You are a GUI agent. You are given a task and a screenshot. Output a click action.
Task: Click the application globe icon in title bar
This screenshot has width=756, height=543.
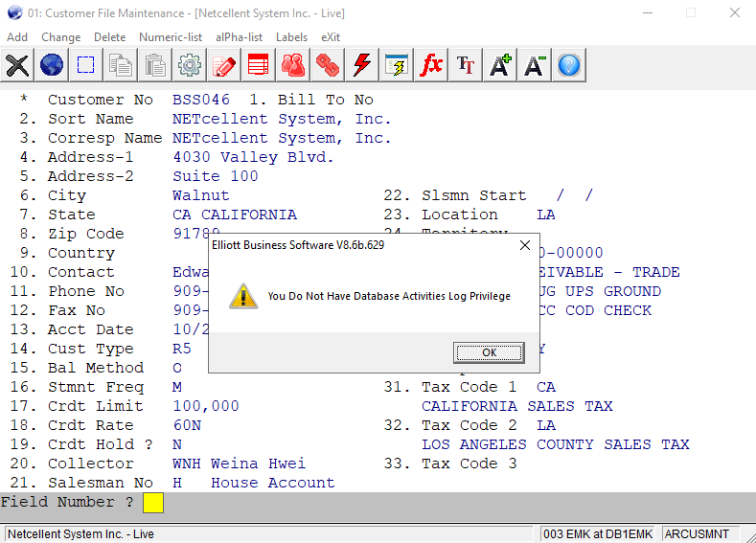[x=15, y=12]
